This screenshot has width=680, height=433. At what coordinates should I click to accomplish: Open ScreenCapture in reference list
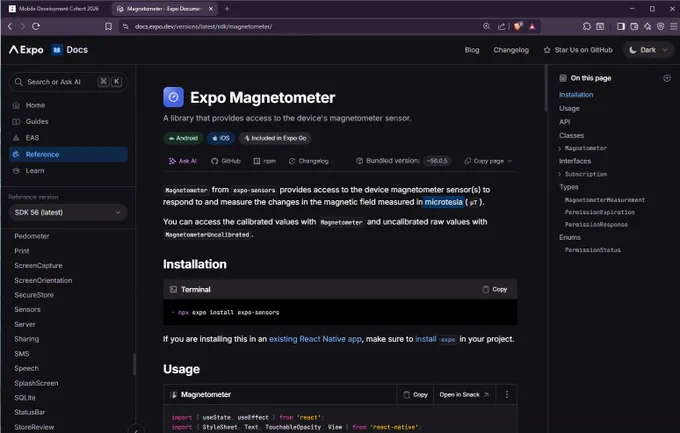38,266
